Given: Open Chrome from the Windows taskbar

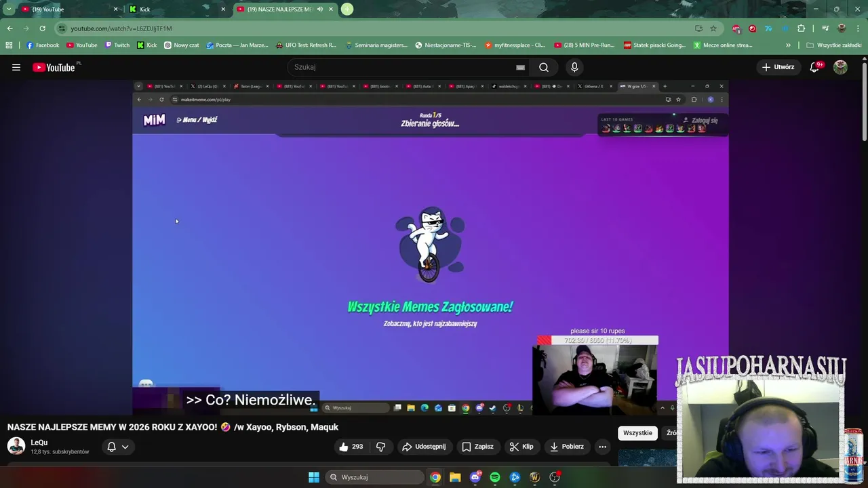Looking at the screenshot, I should (435, 477).
